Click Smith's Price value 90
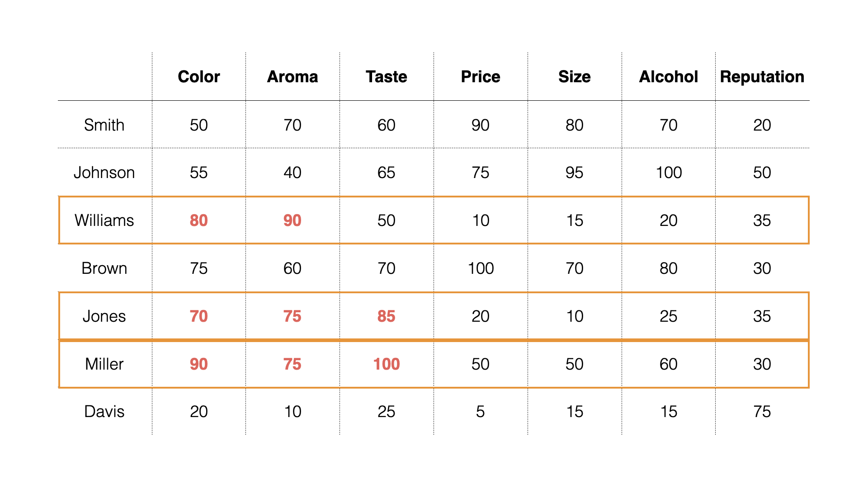 481,125
